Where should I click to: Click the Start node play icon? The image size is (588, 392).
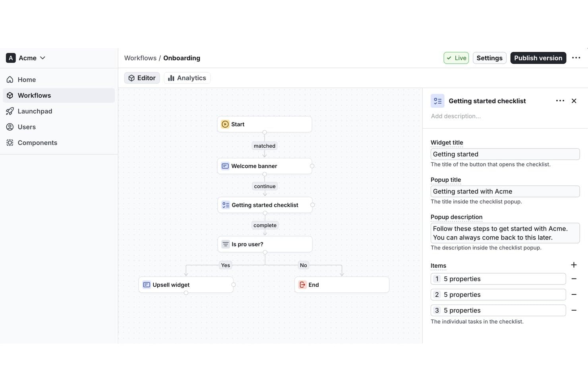[225, 124]
